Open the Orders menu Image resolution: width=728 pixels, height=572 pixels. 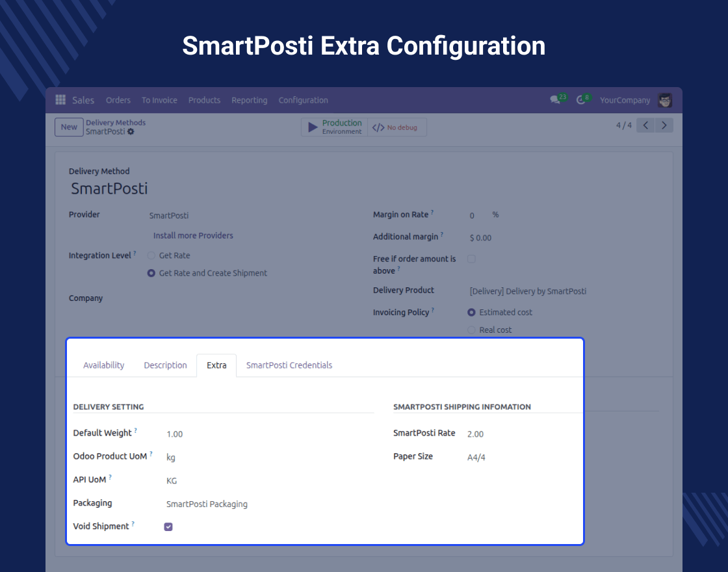pos(118,100)
